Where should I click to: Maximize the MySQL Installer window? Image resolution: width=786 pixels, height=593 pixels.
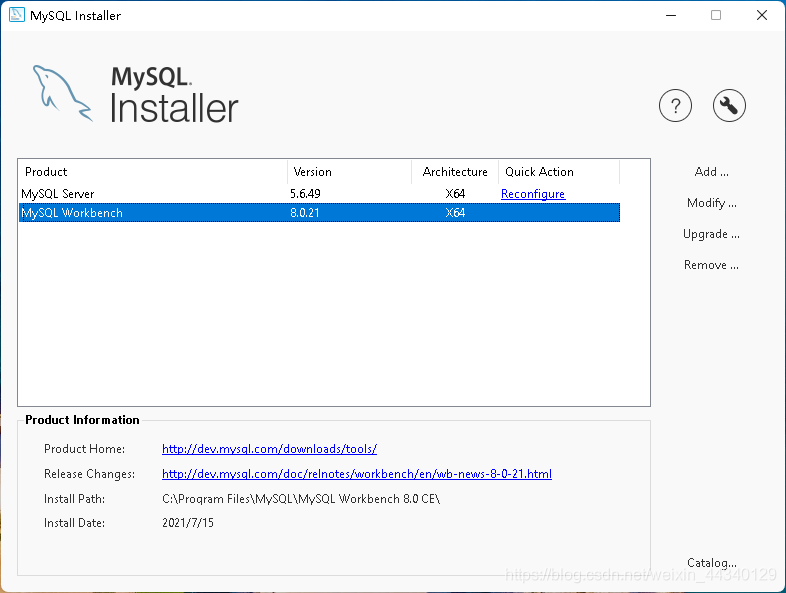[x=716, y=15]
